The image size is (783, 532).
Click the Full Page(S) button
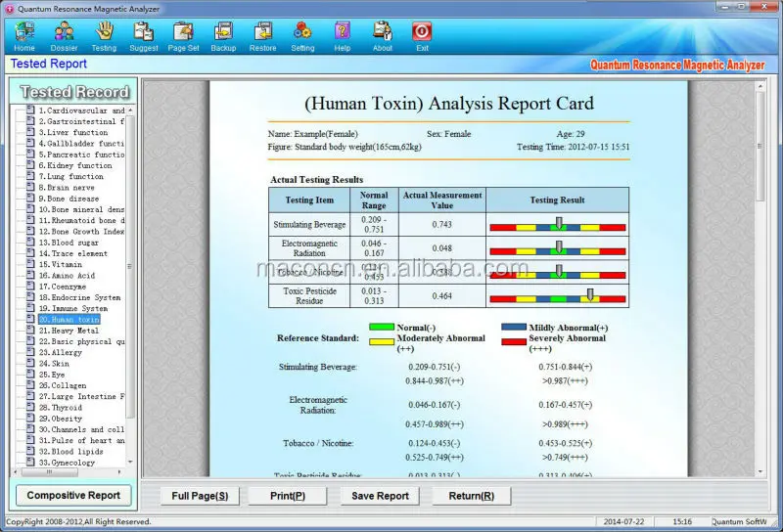coord(200,496)
